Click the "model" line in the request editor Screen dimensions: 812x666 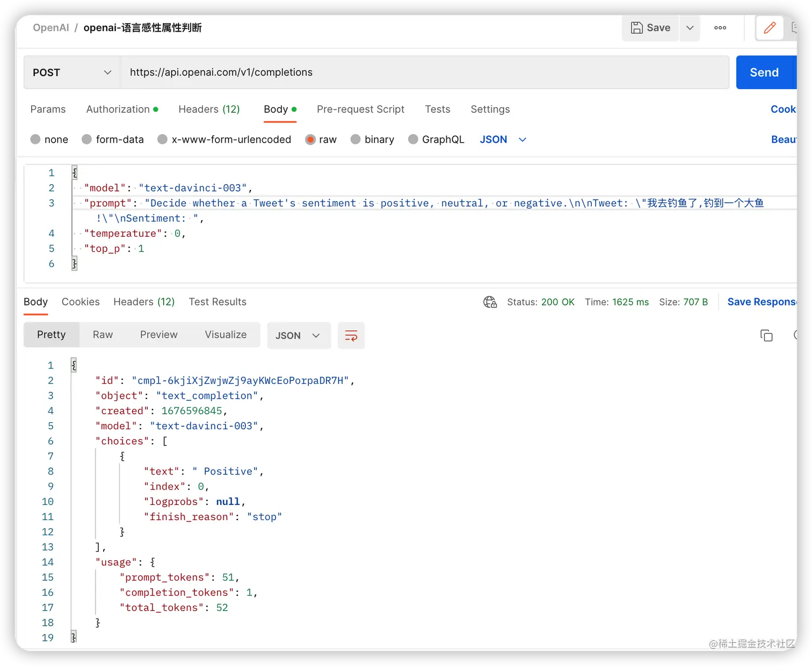pyautogui.click(x=168, y=188)
